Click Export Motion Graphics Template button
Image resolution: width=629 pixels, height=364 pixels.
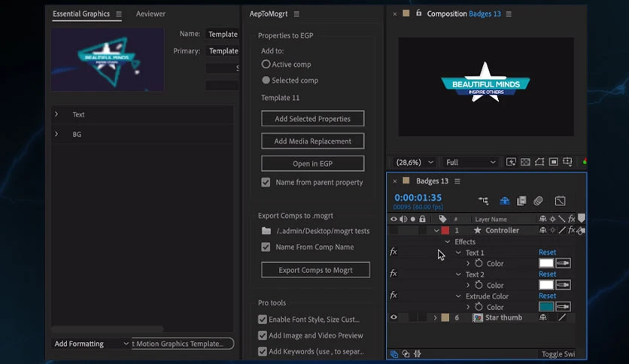click(183, 344)
